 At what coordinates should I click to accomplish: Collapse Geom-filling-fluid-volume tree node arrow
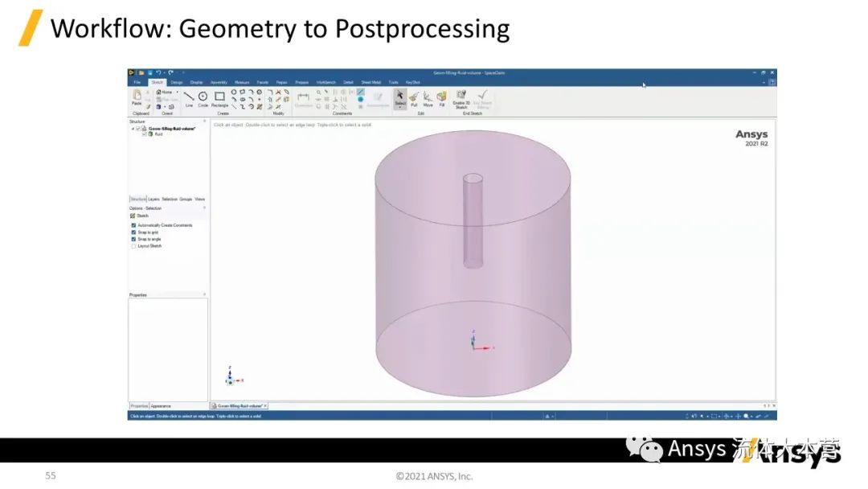pos(133,129)
